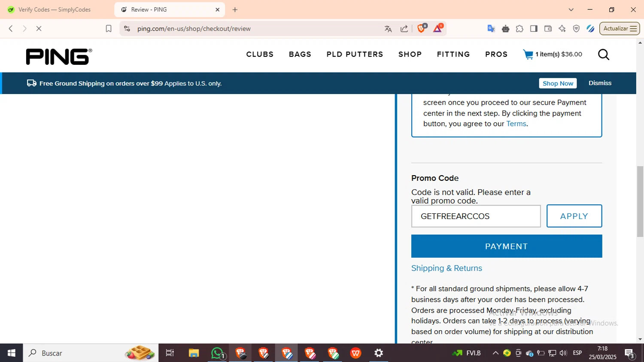
Task: Open the volume control icon
Action: (x=563, y=353)
